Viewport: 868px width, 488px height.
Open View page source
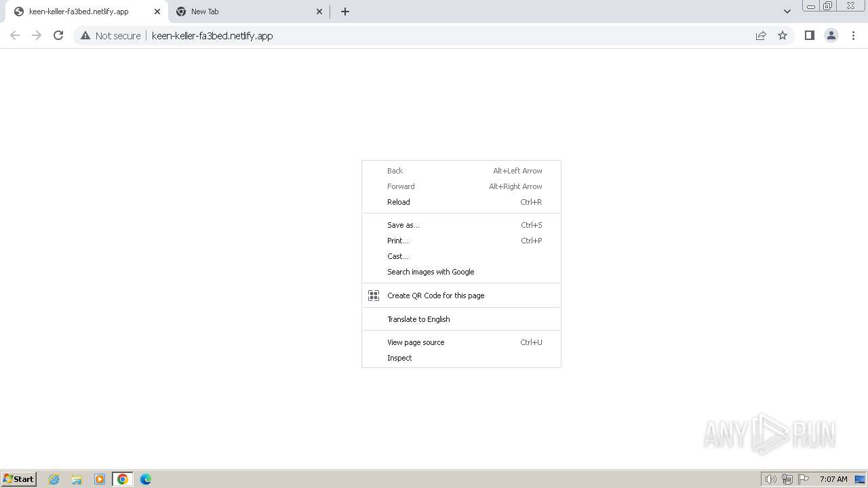[461, 342]
